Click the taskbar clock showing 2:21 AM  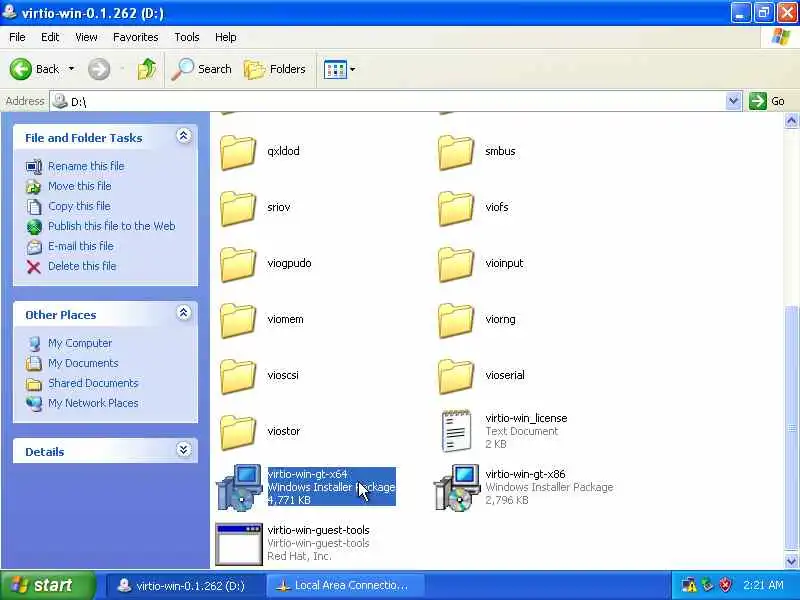(763, 585)
